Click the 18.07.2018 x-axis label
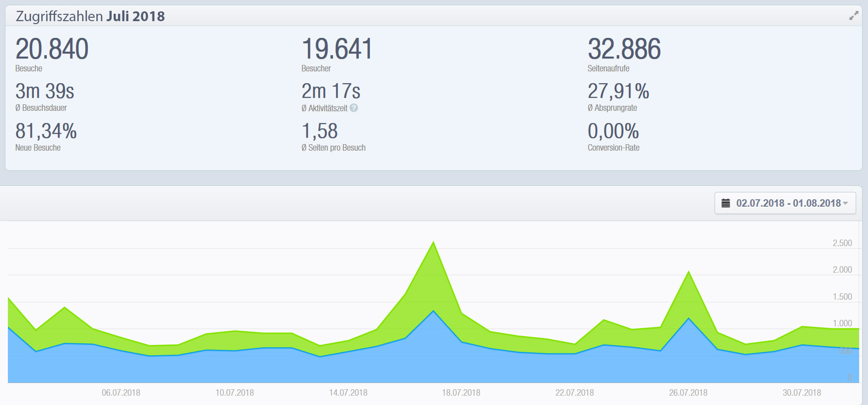The height and width of the screenshot is (405, 868). tap(461, 393)
